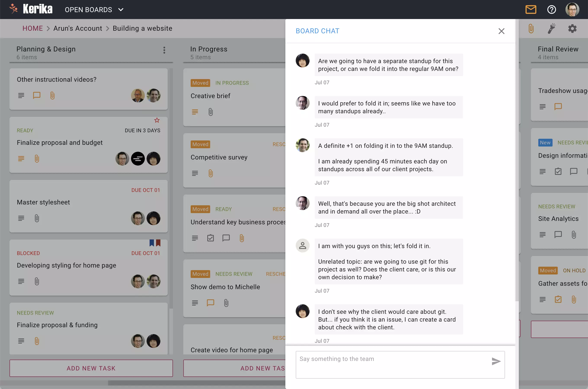The image size is (588, 389).
Task: Add new task in Planning & Design
Action: [91, 368]
